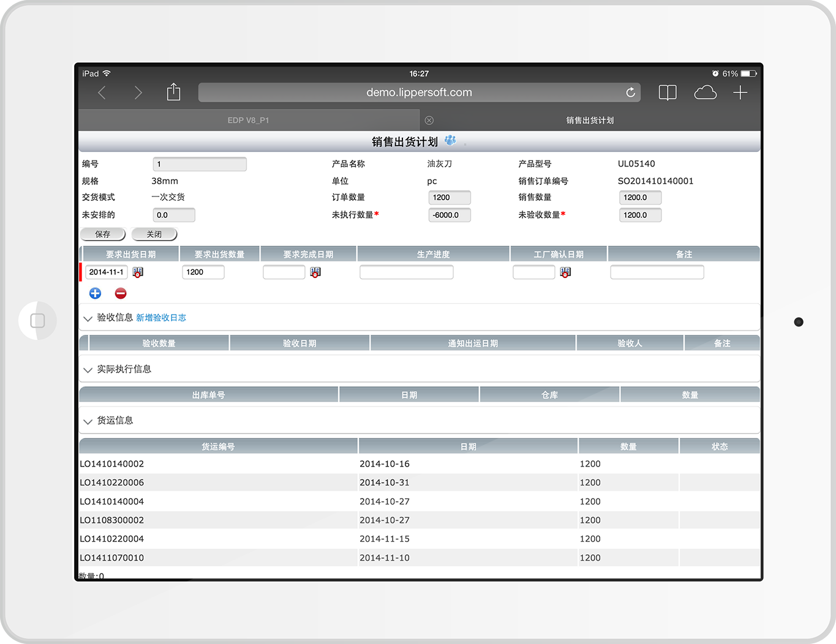
Task: Add a new tab with plus icon
Action: point(740,92)
